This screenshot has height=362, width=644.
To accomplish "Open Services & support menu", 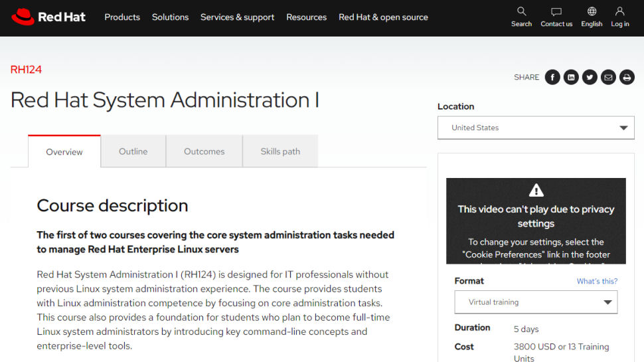I will [x=237, y=17].
